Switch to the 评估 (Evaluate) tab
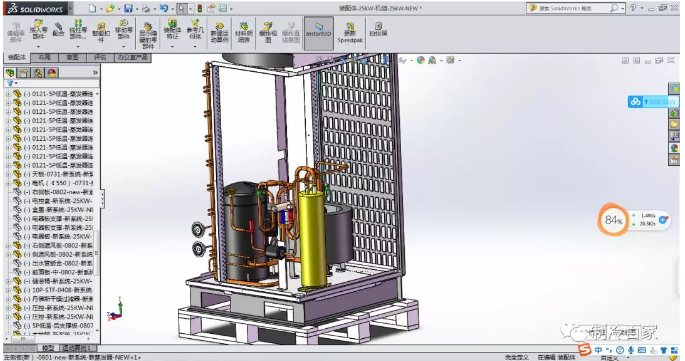The height and width of the screenshot is (361, 685). [100, 58]
